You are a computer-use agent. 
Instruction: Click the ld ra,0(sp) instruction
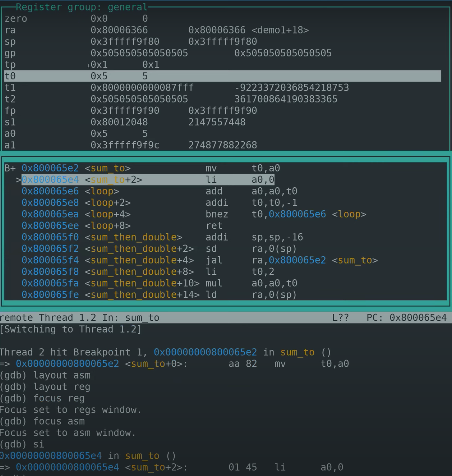[x=251, y=295]
